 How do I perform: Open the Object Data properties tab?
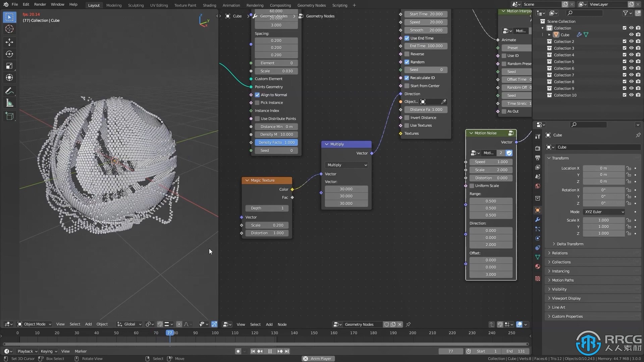(538, 257)
